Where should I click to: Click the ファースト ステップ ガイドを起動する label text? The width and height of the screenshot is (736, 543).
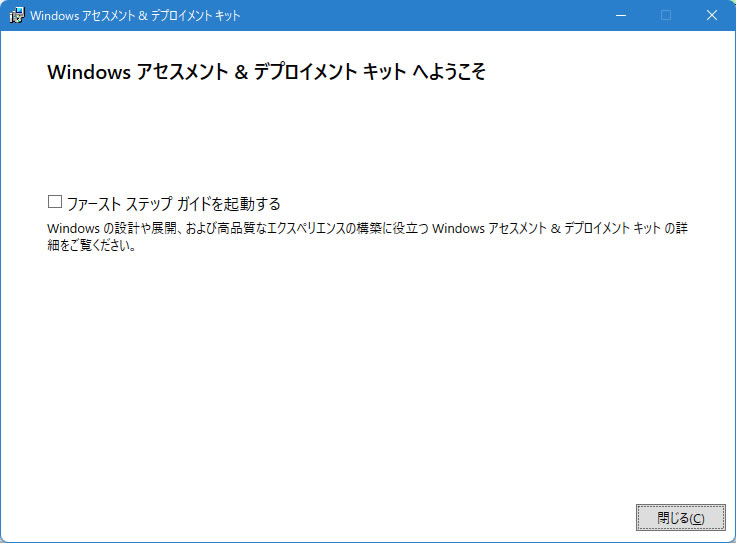coord(173,203)
